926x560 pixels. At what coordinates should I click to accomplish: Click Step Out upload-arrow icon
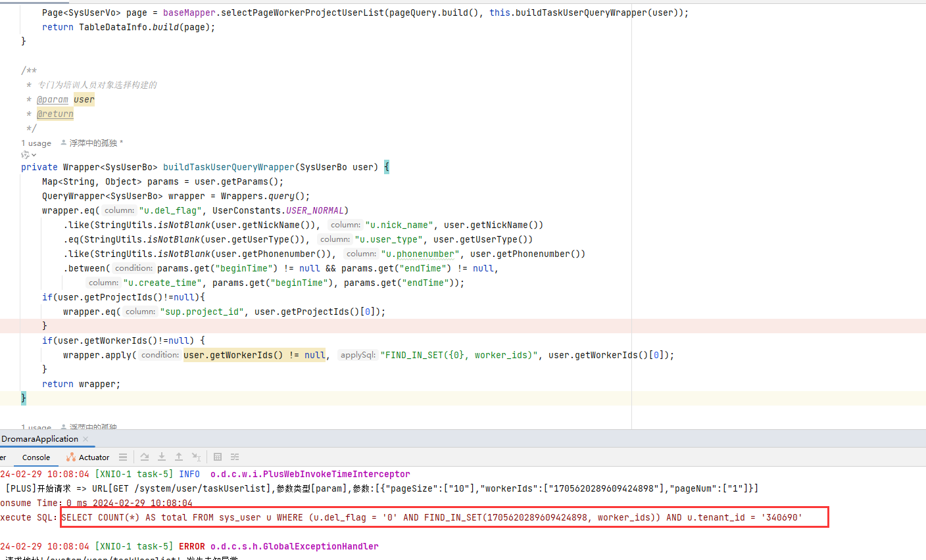179,457
